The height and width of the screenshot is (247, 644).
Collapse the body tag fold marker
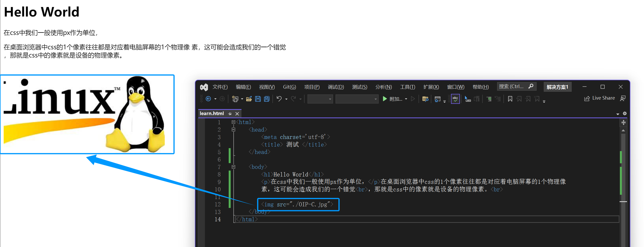pyautogui.click(x=233, y=167)
